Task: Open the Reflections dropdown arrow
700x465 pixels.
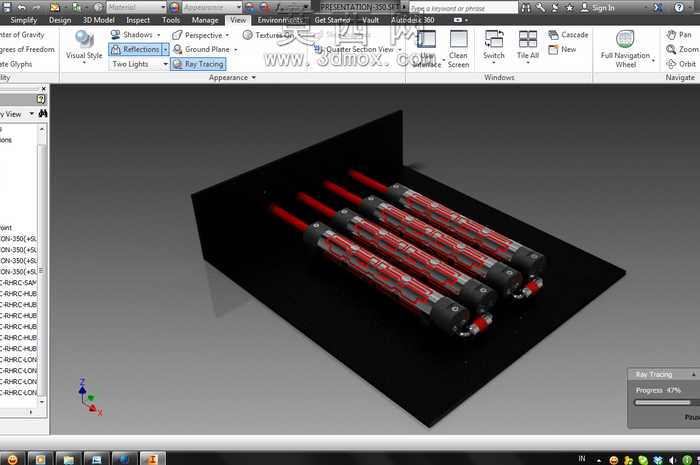Action: [x=165, y=49]
